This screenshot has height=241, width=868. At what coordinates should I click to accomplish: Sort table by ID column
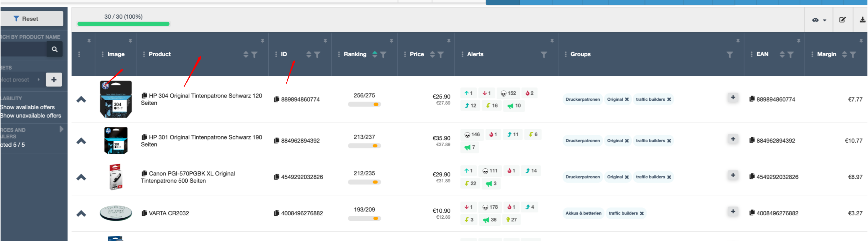[x=309, y=54]
